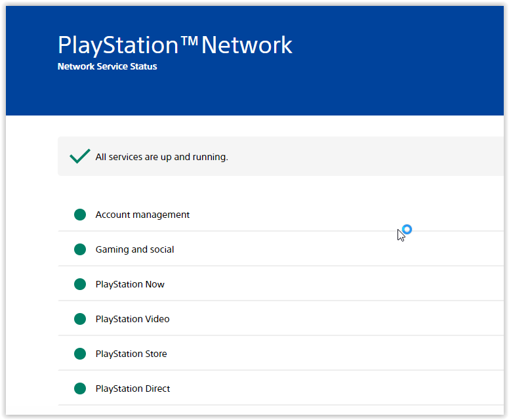Click the 'All services are up and running' message
The height and width of the screenshot is (420, 509).
[x=161, y=157]
